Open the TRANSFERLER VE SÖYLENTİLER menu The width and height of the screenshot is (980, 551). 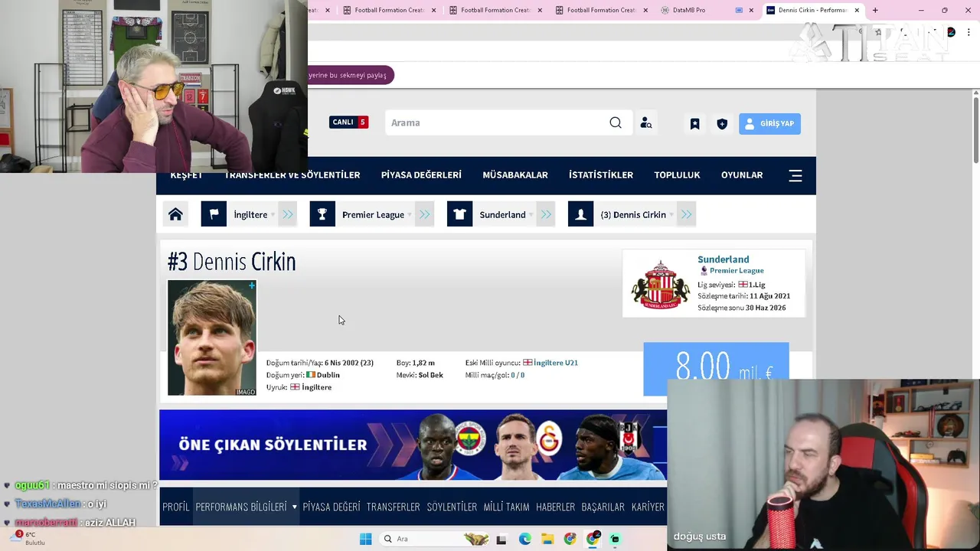[292, 175]
